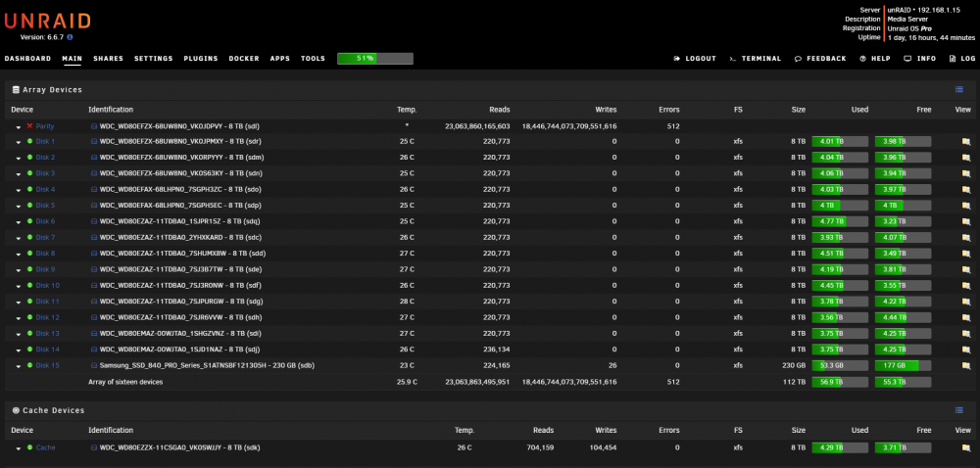Open the Shares tab
The height and width of the screenshot is (468, 980).
[x=108, y=59]
